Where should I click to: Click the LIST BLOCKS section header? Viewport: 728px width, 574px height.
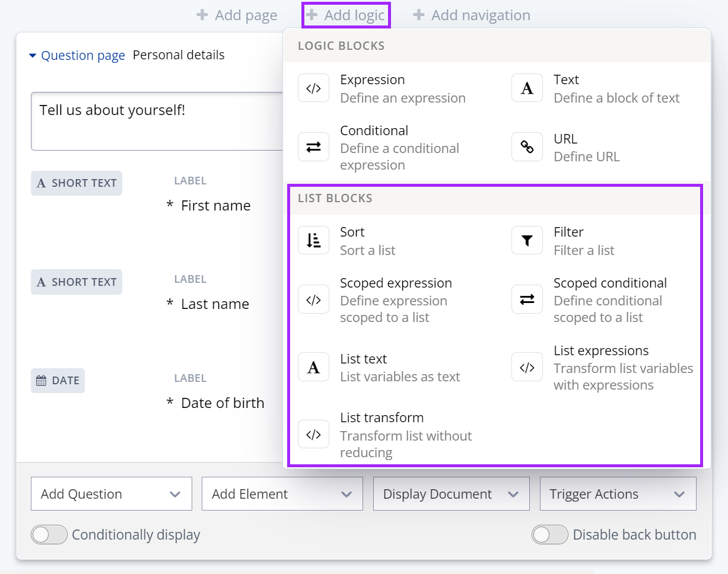pos(335,198)
